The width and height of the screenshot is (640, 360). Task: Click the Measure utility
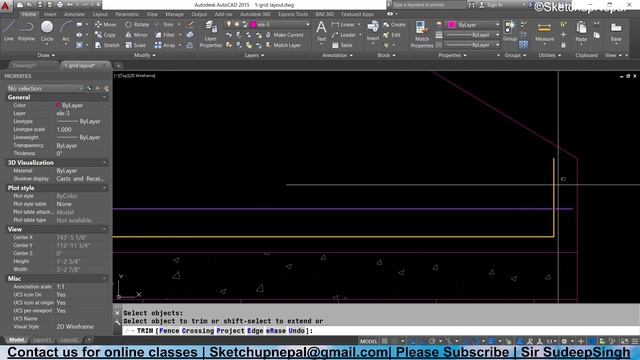pyautogui.click(x=544, y=32)
